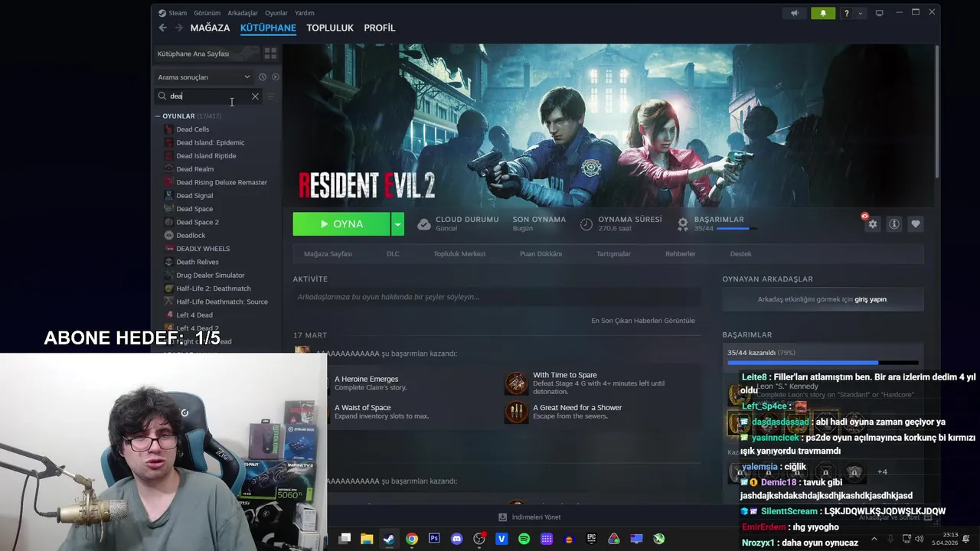Click the library search field
980x551 pixels.
208,96
